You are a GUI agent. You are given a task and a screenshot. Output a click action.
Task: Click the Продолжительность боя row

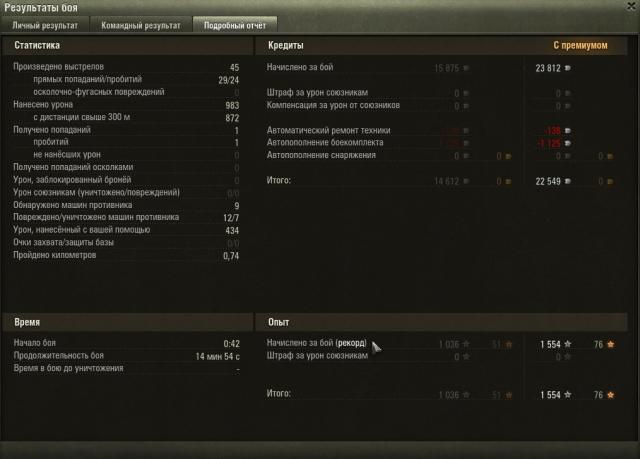[127, 356]
